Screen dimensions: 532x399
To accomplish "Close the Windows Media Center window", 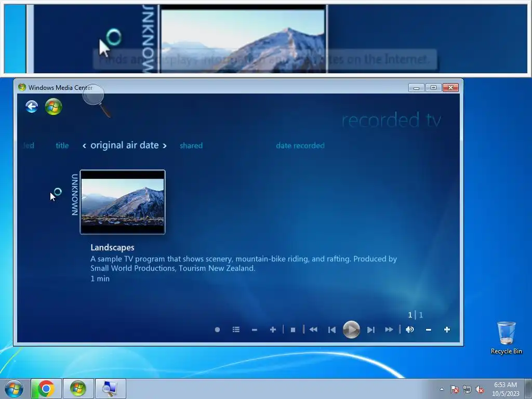I will (x=450, y=87).
